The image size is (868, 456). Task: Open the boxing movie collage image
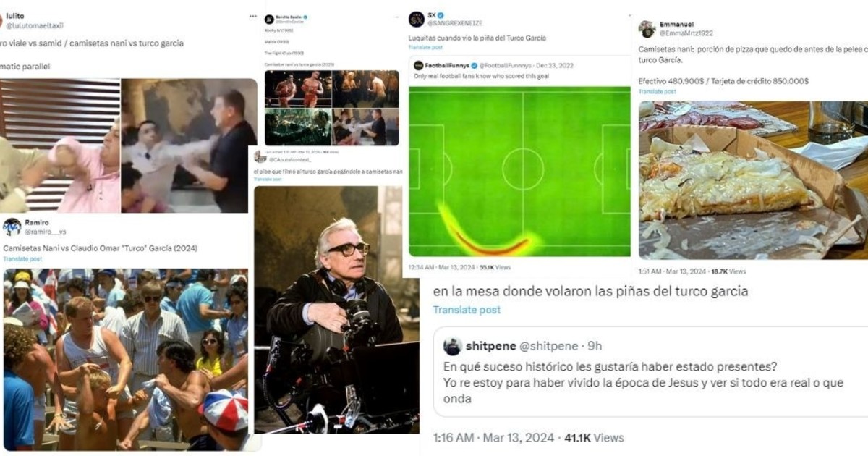point(331,108)
